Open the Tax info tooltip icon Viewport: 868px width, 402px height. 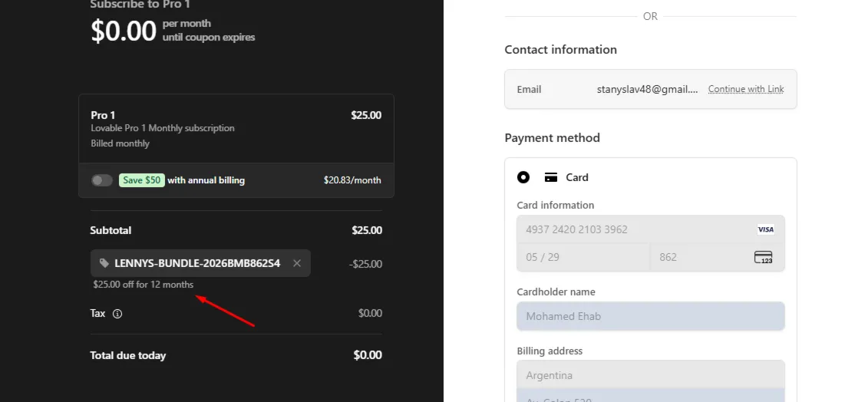[117, 314]
